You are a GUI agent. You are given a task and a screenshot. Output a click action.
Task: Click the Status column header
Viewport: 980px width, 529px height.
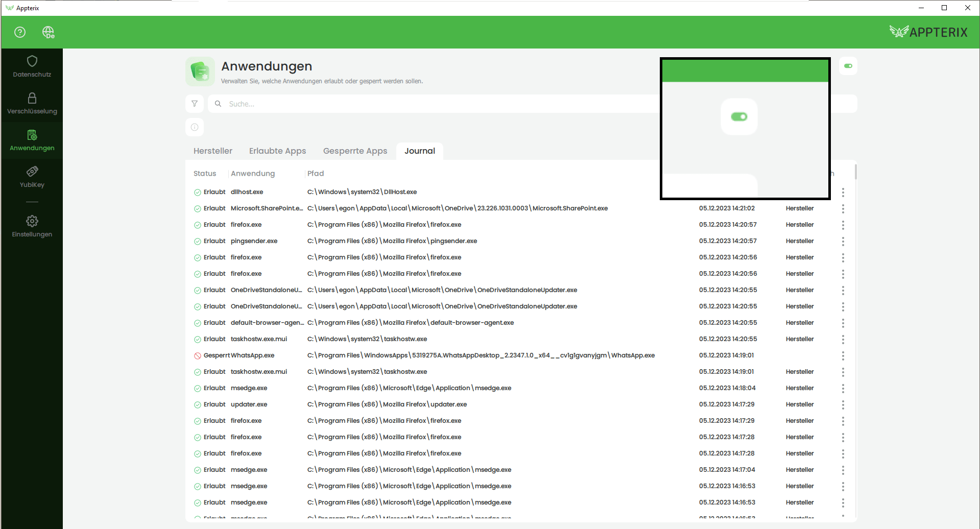click(x=204, y=173)
